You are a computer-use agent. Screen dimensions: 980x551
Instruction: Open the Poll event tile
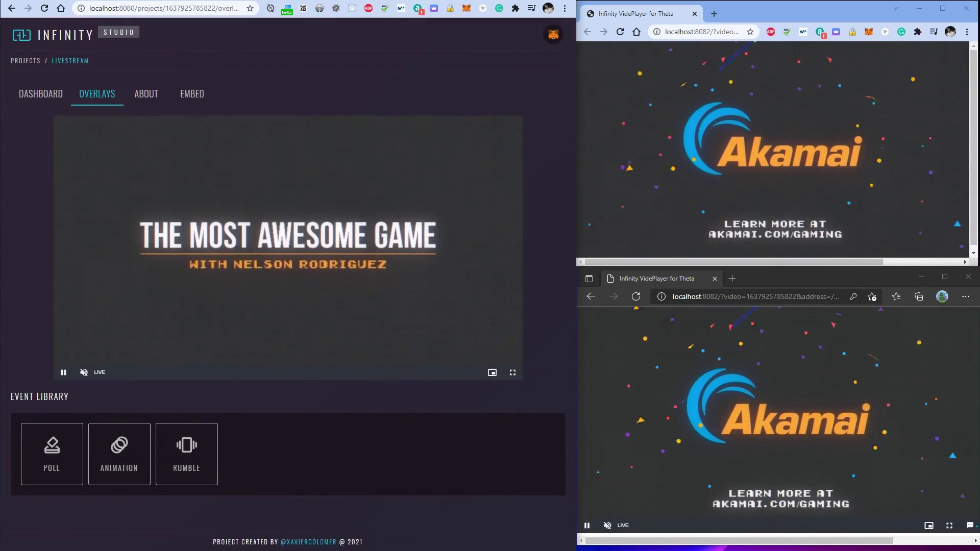pyautogui.click(x=52, y=454)
